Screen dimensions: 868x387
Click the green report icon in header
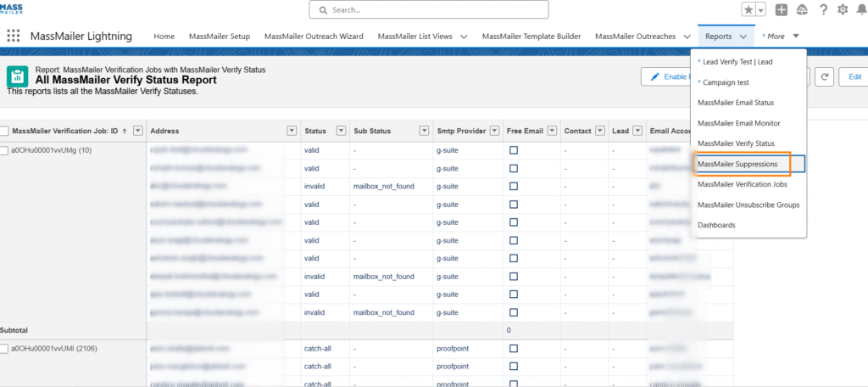17,76
